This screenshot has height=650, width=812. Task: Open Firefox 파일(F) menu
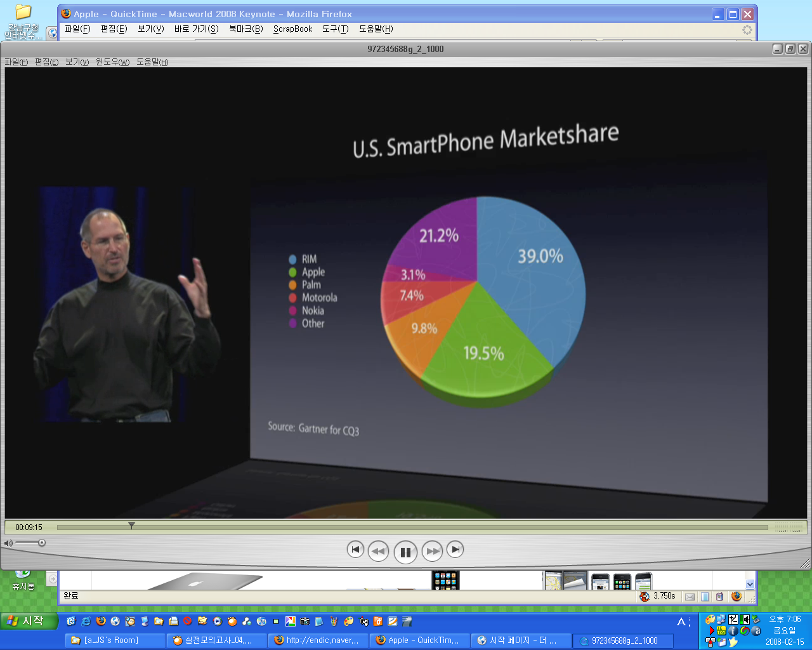[x=77, y=29]
